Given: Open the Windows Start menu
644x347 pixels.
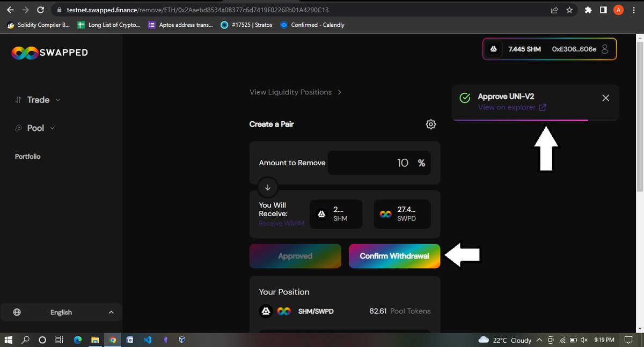Looking at the screenshot, I should coord(9,340).
